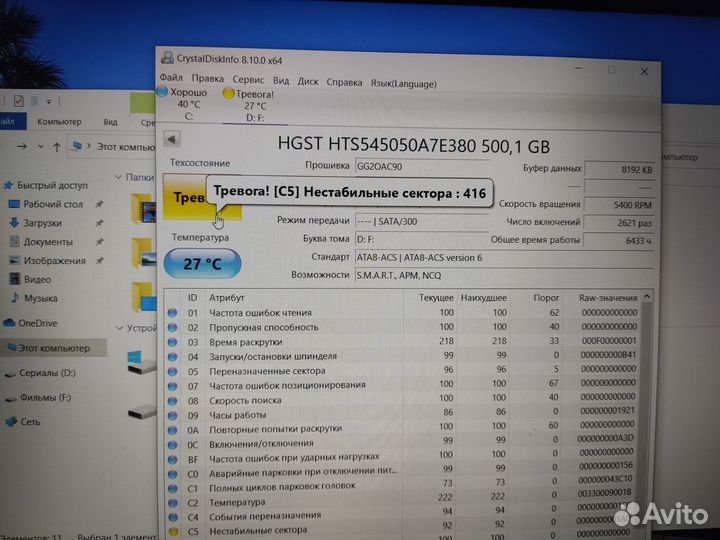The width and height of the screenshot is (720, 540).
Task: Click the yellow status dot for attribute C5
Action: (173, 532)
